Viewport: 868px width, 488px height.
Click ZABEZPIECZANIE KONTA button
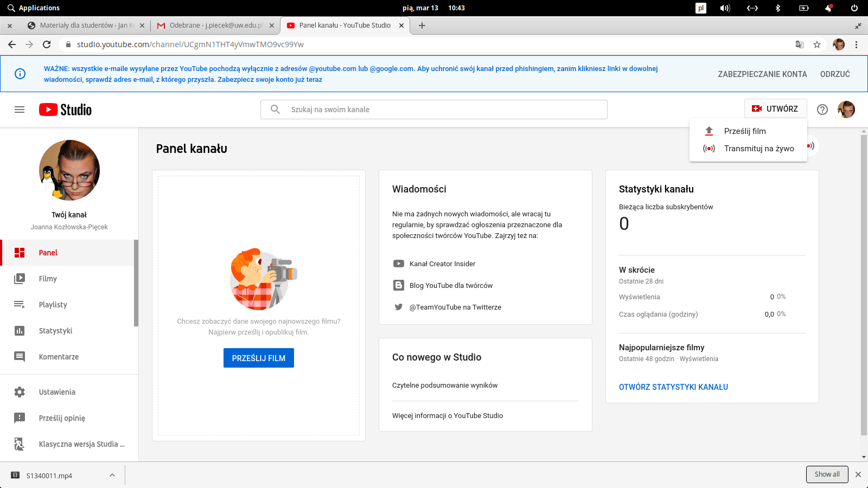[x=762, y=74]
